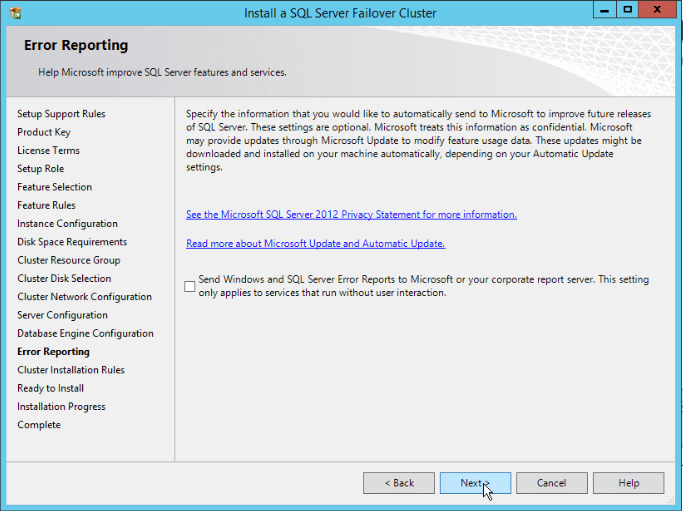Select Setup Support Rules step in sidebar
Screen dimensions: 683x511
coord(61,114)
